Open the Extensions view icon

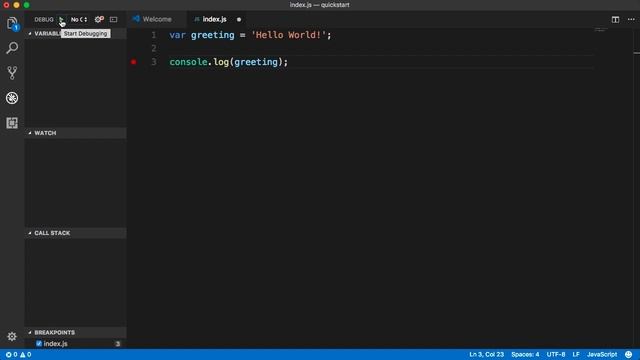[12, 123]
